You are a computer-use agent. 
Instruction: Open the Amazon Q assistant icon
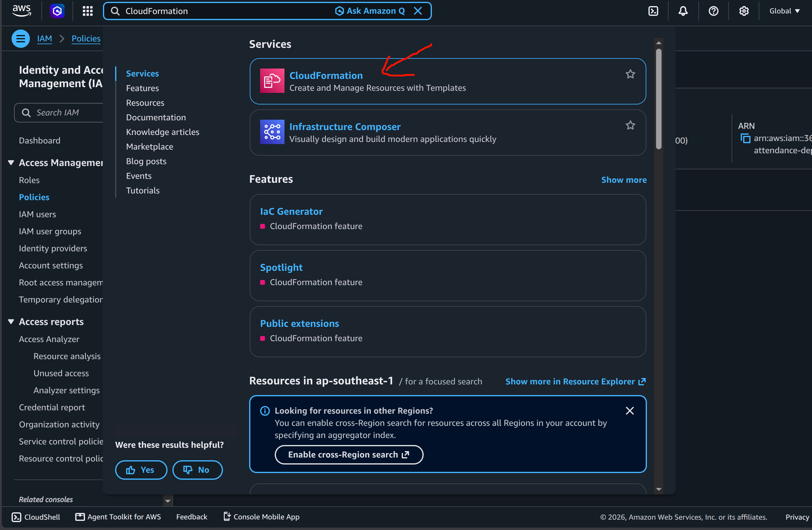pos(57,11)
